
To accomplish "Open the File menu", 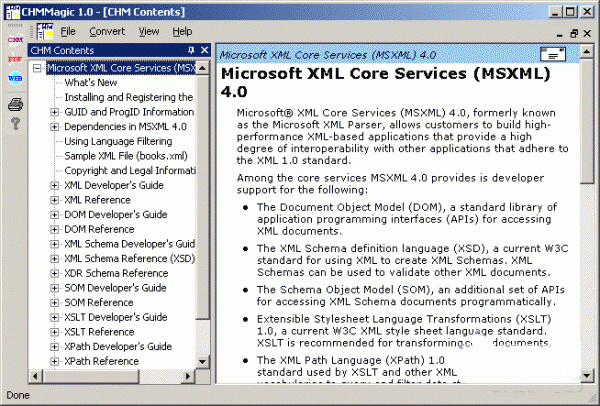I will tap(68, 31).
